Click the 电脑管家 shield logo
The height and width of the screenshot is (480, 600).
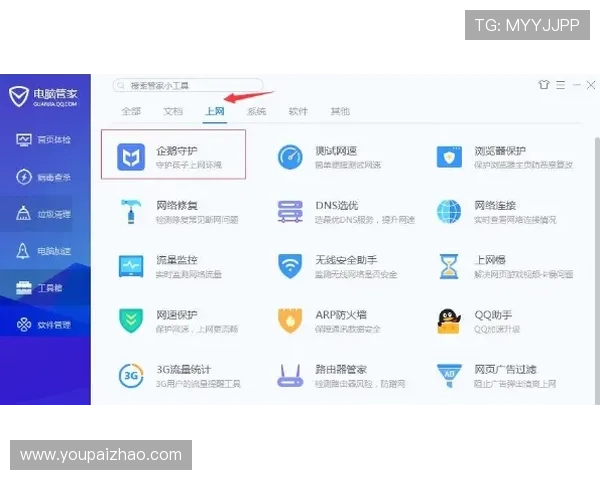coord(19,96)
